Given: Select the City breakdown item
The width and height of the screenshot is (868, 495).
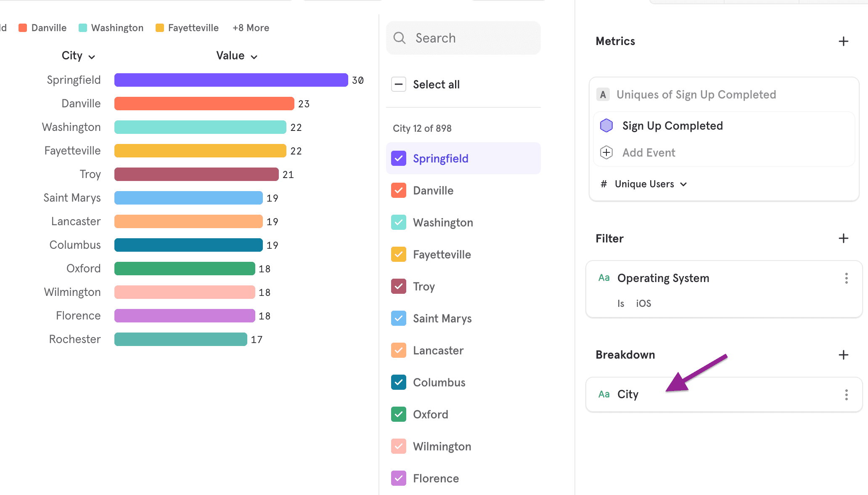Looking at the screenshot, I should pos(627,394).
